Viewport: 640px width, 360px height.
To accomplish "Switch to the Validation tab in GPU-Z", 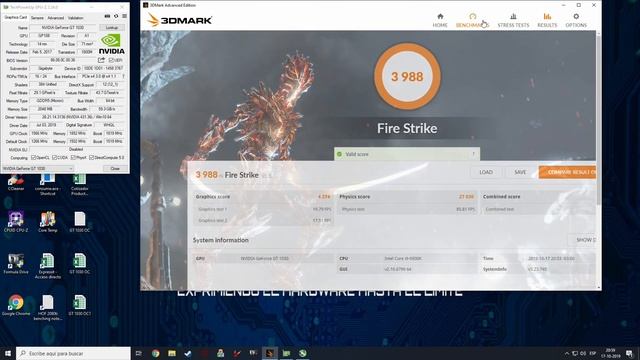I will (x=76, y=18).
